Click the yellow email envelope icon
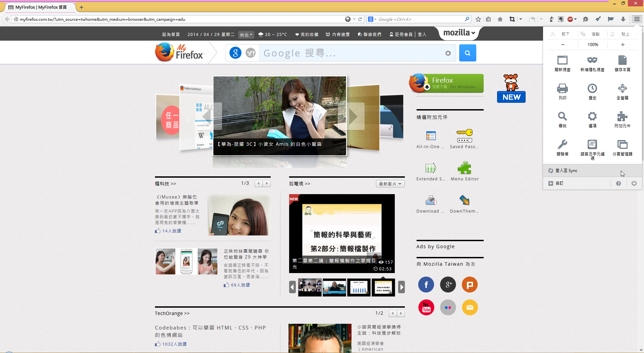The image size is (644, 353). (x=470, y=307)
